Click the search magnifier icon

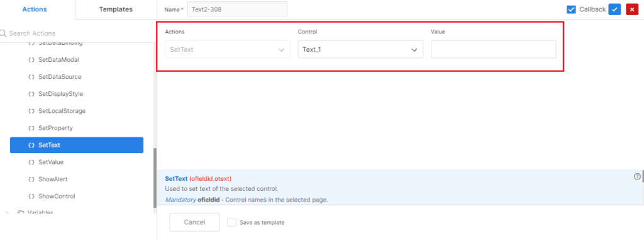[3, 33]
